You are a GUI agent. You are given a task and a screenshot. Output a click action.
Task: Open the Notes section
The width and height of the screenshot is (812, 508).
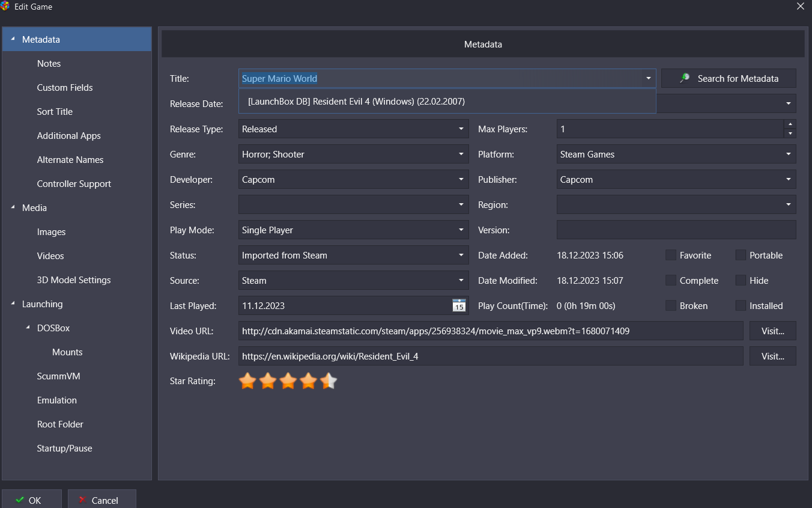pyautogui.click(x=49, y=63)
